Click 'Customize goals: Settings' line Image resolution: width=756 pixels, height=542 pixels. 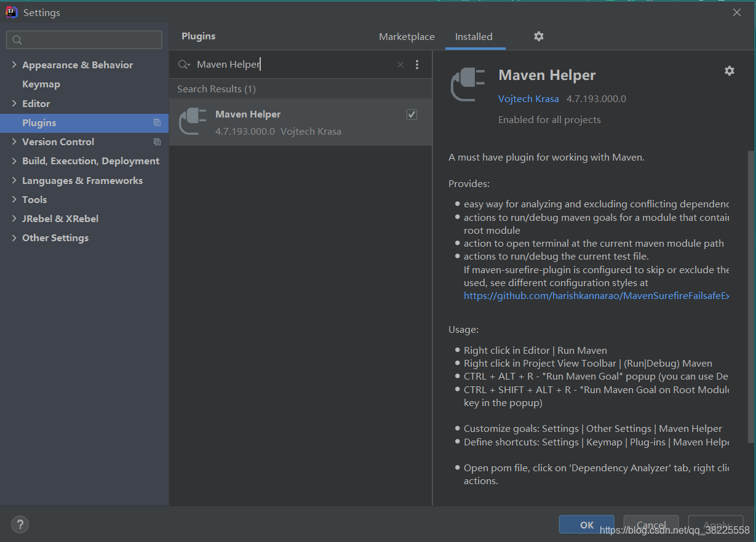pyautogui.click(x=593, y=429)
